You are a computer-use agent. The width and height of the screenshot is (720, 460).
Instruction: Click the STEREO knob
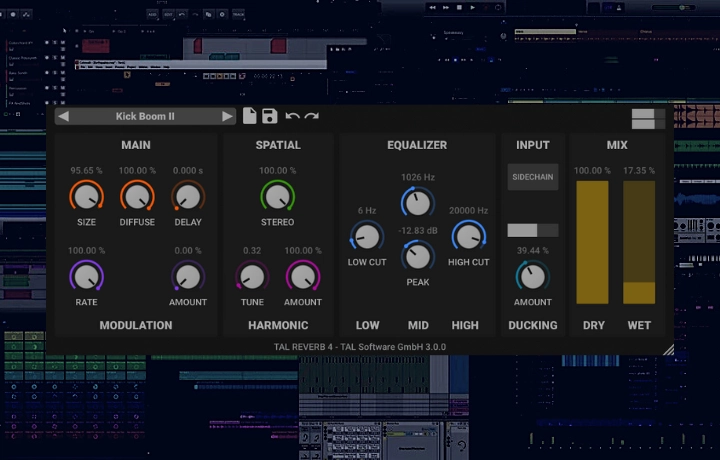coord(277,196)
